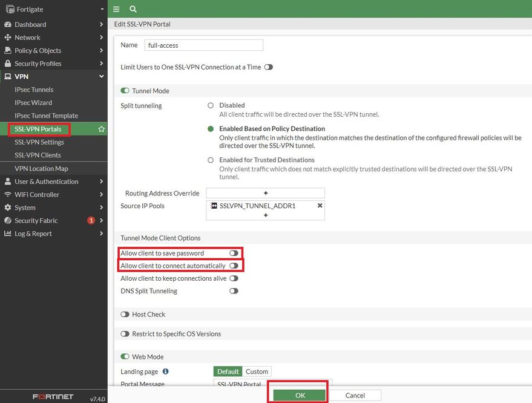Click the Security Fabric notification badge
Image resolution: width=532 pixels, height=403 pixels.
pyautogui.click(x=91, y=220)
